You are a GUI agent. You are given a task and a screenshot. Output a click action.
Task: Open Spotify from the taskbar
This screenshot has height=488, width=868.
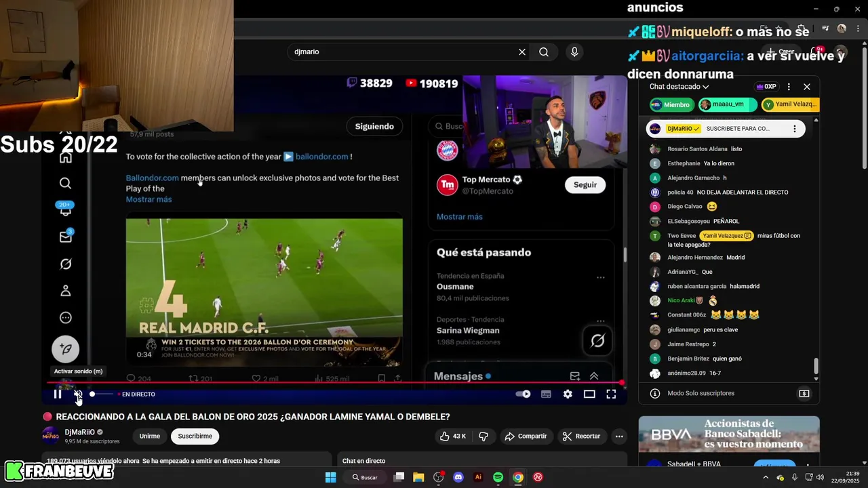pos(498,477)
